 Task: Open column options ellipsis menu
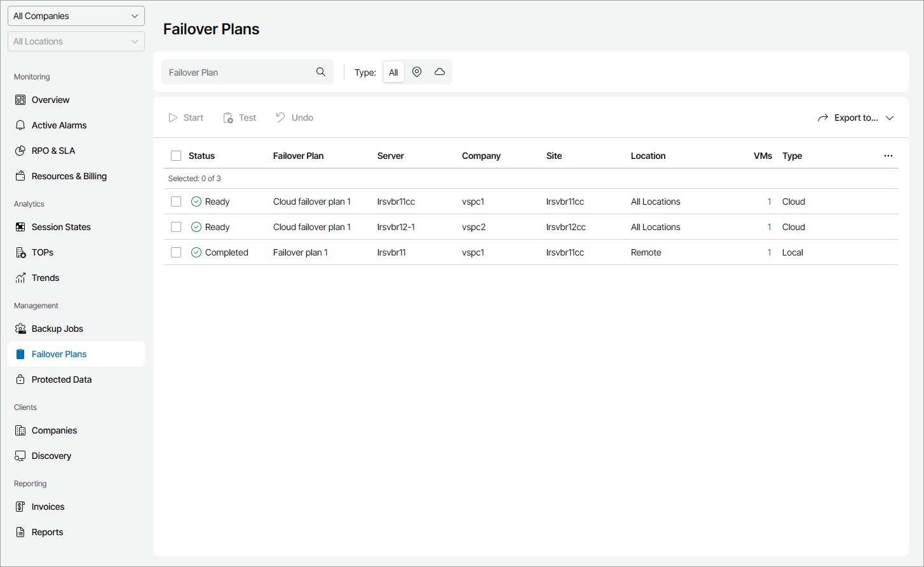(x=888, y=156)
